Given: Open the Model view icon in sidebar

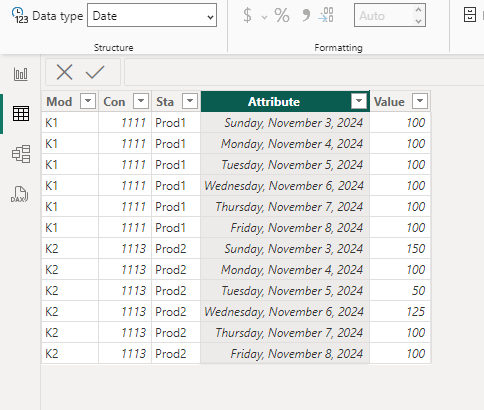Looking at the screenshot, I should point(21,154).
